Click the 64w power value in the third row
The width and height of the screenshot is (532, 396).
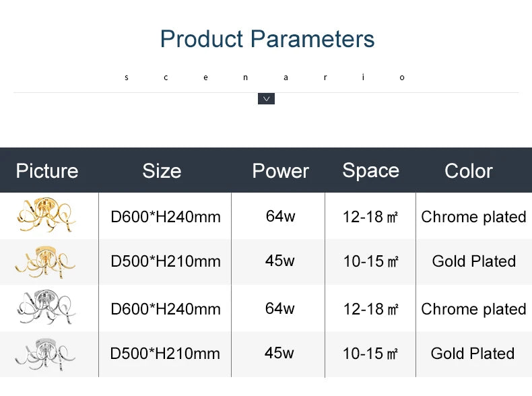tap(280, 308)
